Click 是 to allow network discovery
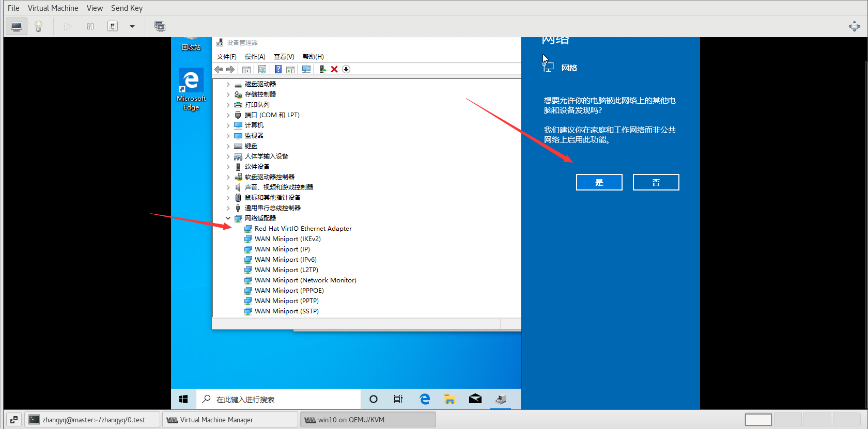Image resolution: width=868 pixels, height=429 pixels. [599, 182]
